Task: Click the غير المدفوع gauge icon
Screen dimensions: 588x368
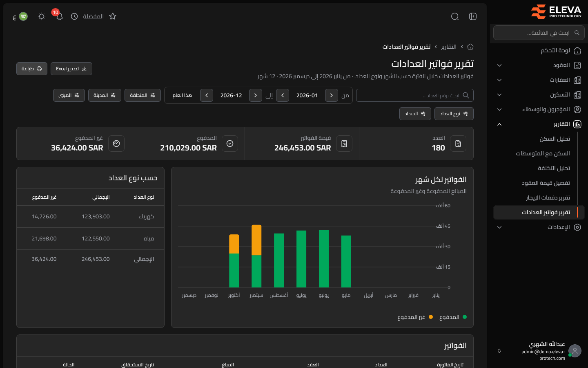Action: tap(116, 144)
